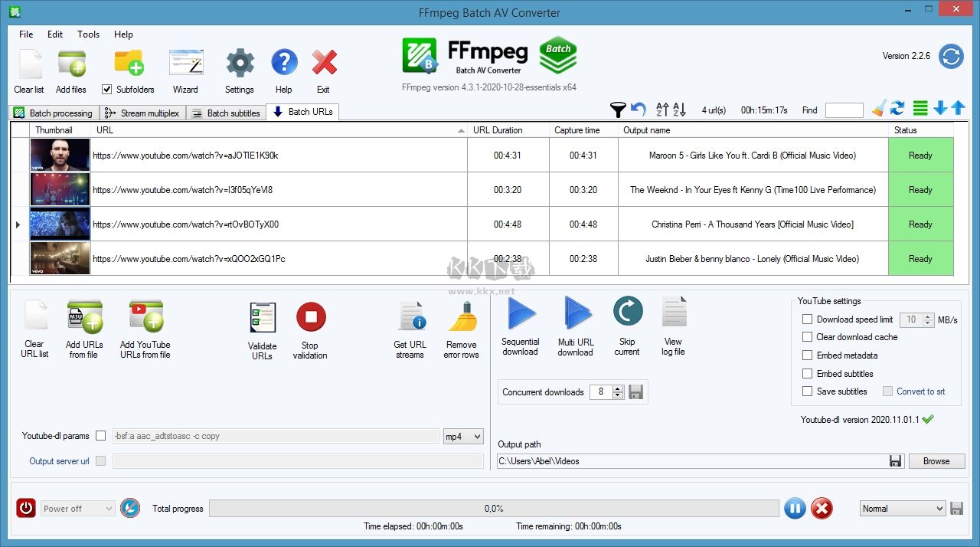
Task: Click the filter funnel above the URL list
Action: 618,110
